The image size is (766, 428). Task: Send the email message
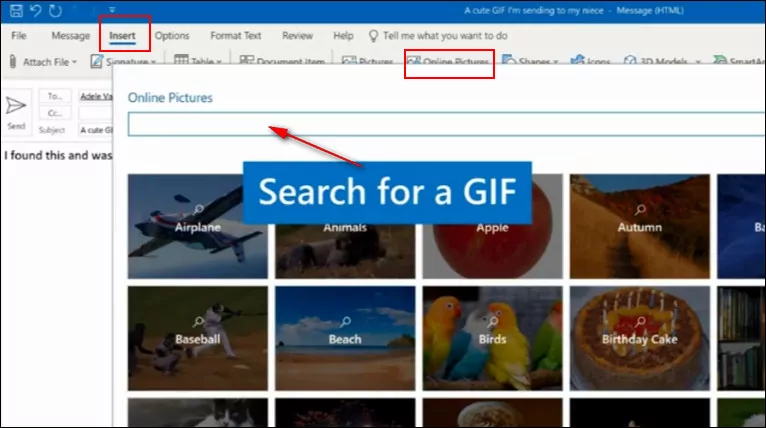16,112
